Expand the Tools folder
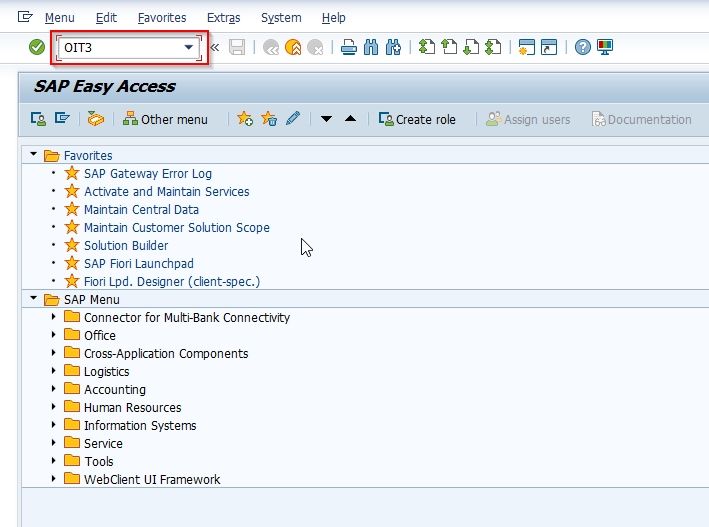This screenshot has height=527, width=709. click(x=53, y=461)
